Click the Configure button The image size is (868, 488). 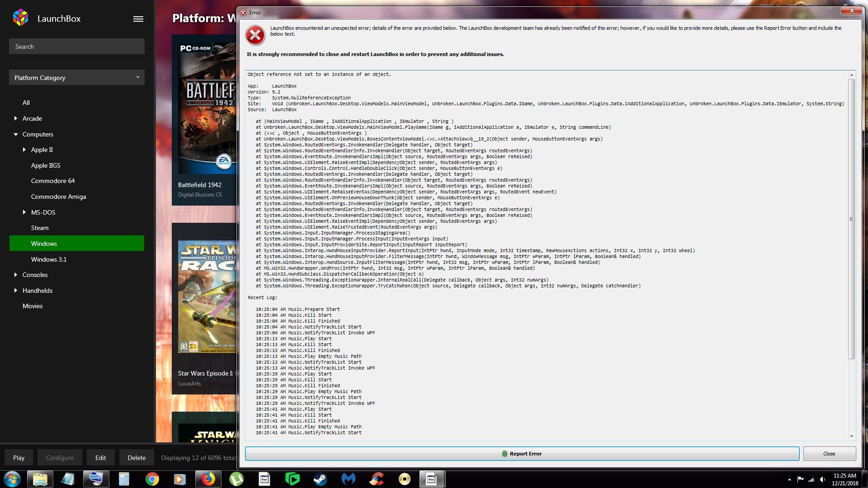pyautogui.click(x=60, y=458)
